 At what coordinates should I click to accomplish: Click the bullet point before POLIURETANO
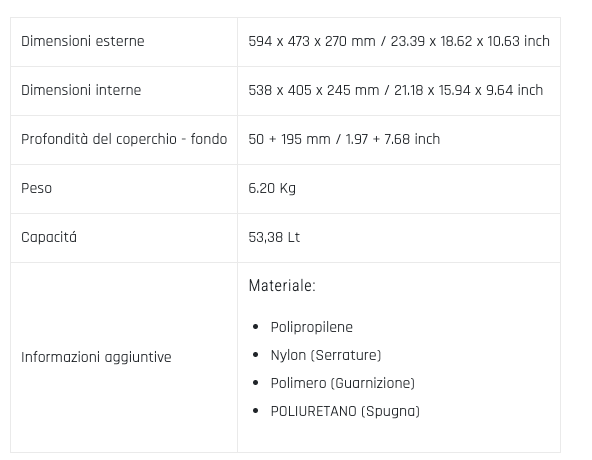256,411
